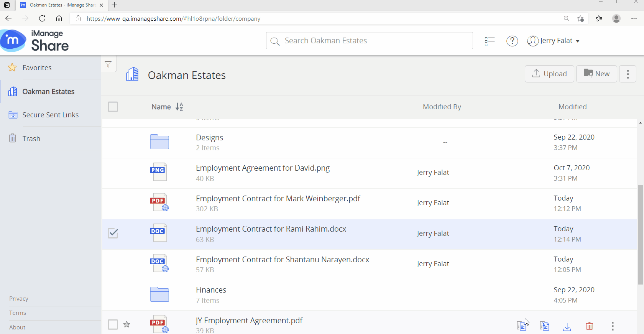Viewport: 644px width, 334px height.
Task: Check the box for JY Employment Agreement.pdf
Action: tap(113, 325)
